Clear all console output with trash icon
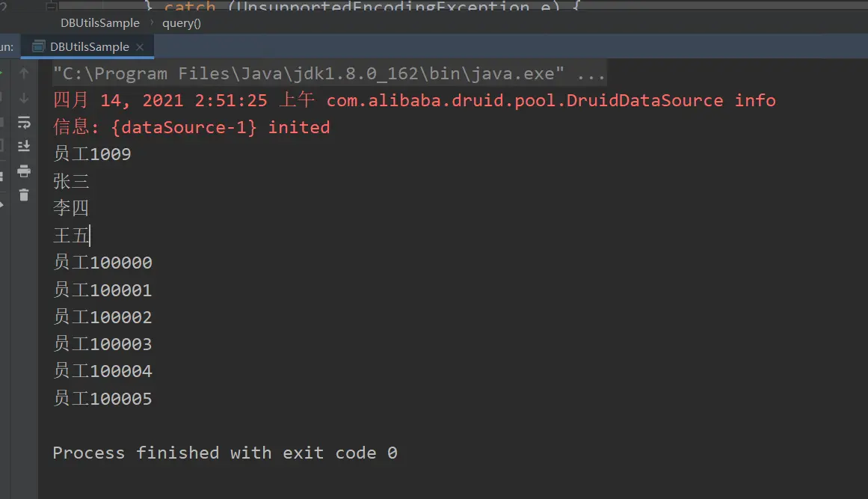 pyautogui.click(x=24, y=195)
